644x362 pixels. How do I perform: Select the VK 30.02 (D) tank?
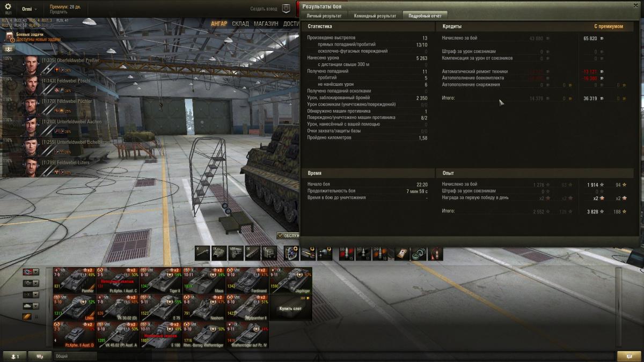pyautogui.click(x=118, y=307)
